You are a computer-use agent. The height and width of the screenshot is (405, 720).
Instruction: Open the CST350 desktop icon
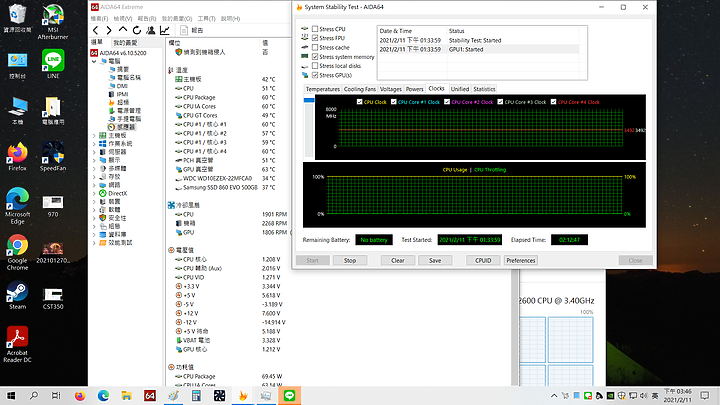click(53, 298)
